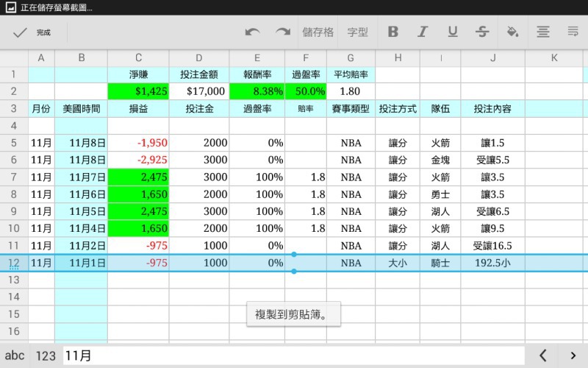Switch to the abc text keyboard

pyautogui.click(x=15, y=355)
